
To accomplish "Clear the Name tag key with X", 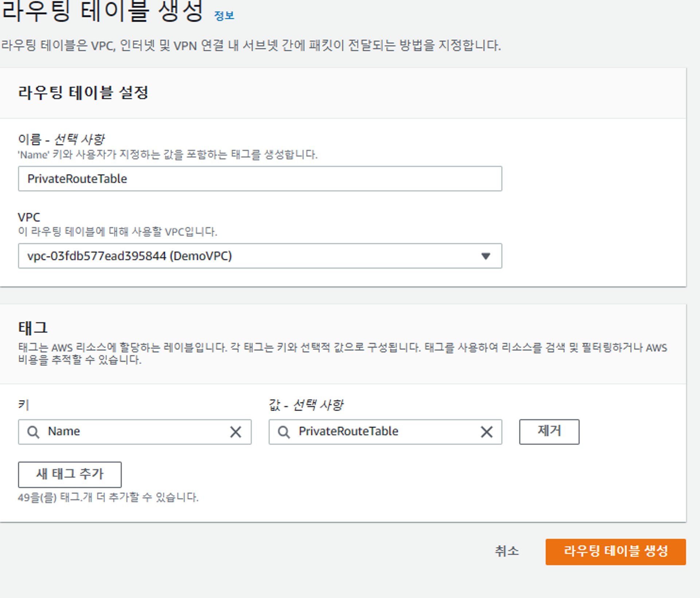I will coord(236,432).
